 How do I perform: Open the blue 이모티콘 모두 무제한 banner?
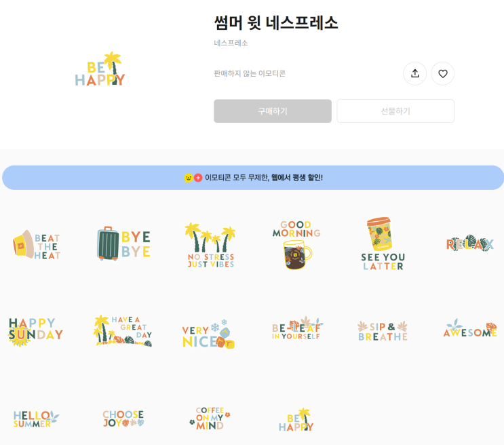tap(253, 178)
